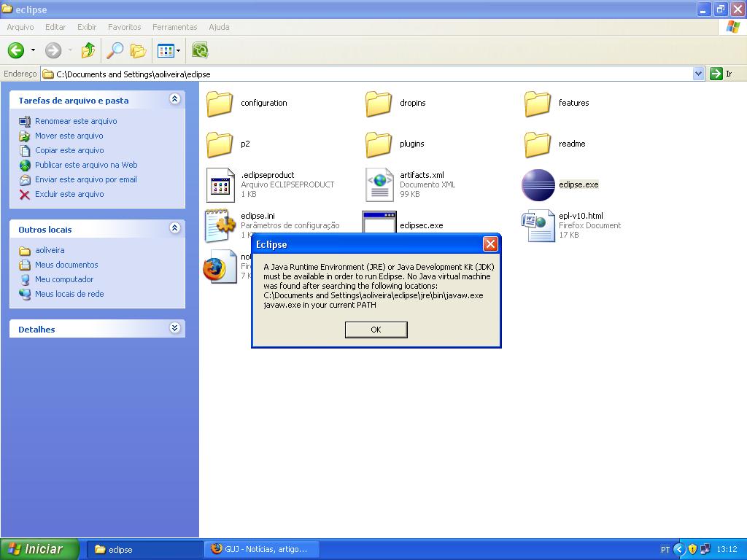747x560 pixels.
Task: Click Publicar este arquivo na Web
Action: pos(86,165)
